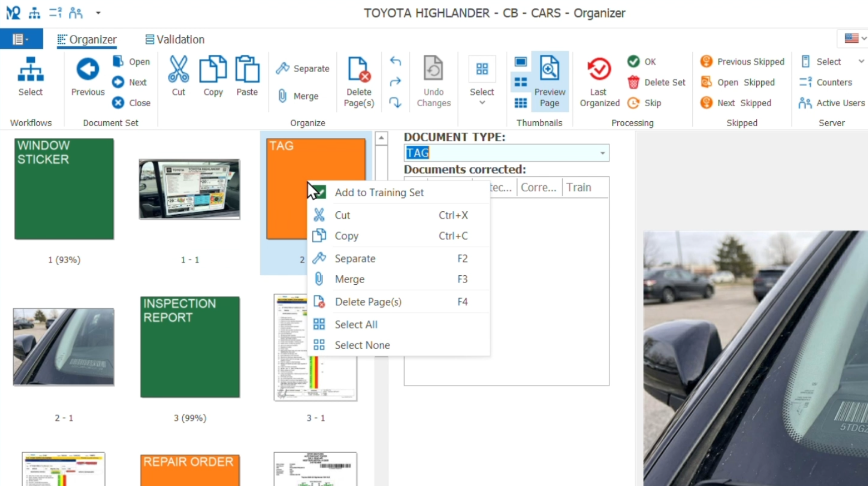Go to Previous document set
The width and height of the screenshot is (868, 486).
pyautogui.click(x=88, y=76)
